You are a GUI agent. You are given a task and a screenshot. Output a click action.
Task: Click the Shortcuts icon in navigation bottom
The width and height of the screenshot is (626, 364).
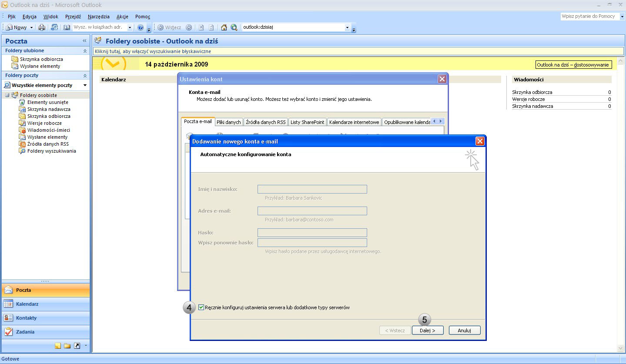pos(77,346)
